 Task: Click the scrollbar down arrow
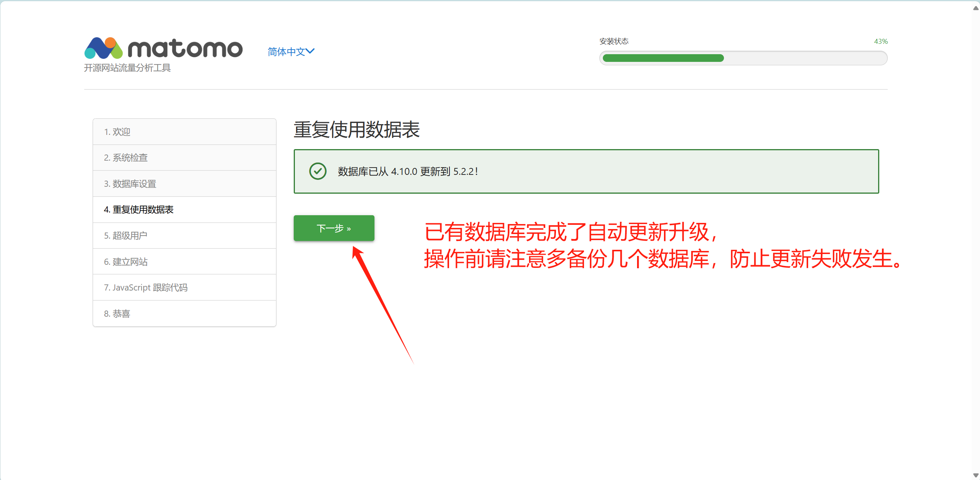976,475
